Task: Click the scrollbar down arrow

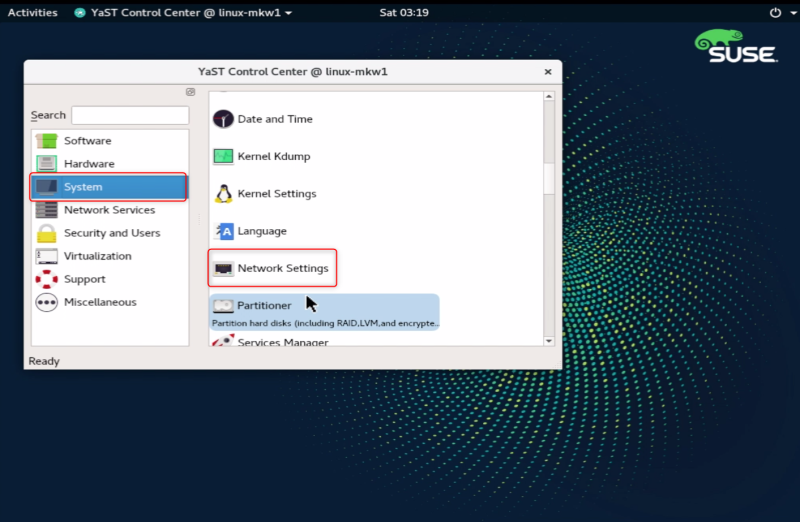Action: 549,341
